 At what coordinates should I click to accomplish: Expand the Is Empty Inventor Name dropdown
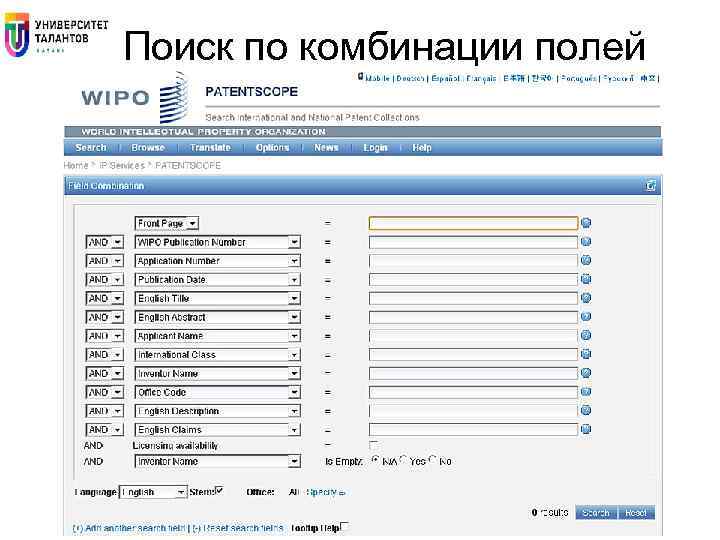pyautogui.click(x=218, y=461)
